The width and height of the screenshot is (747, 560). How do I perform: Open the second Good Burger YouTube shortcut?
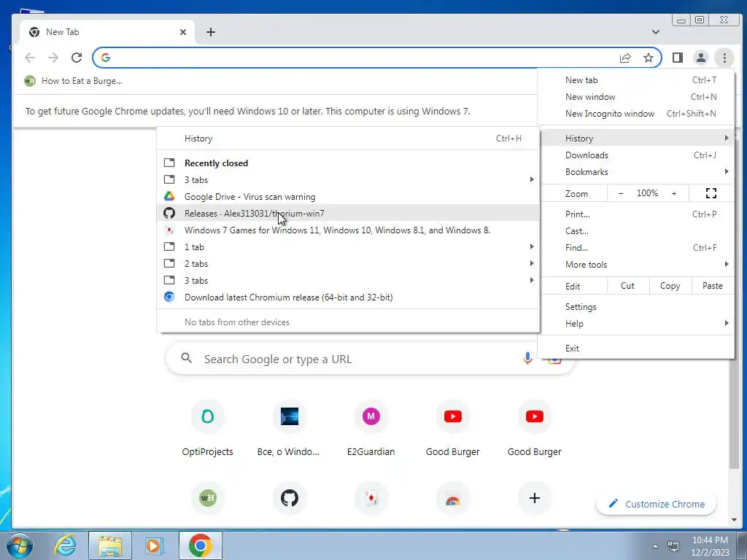pyautogui.click(x=535, y=429)
